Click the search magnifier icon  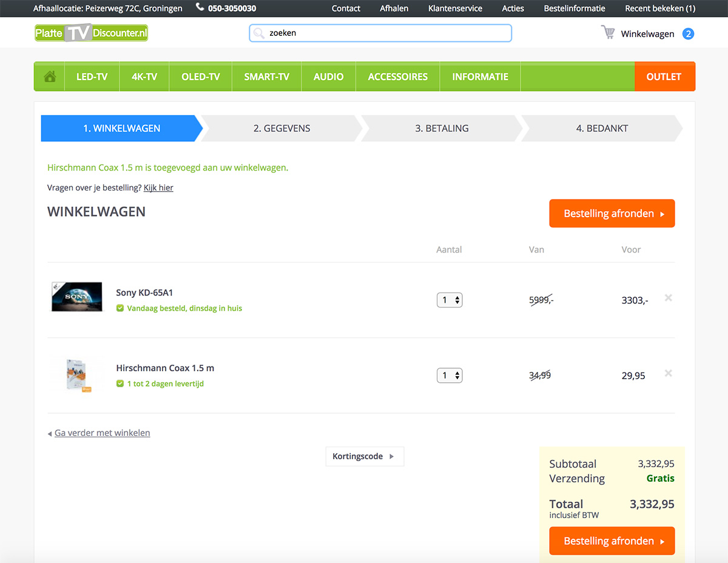coord(258,33)
